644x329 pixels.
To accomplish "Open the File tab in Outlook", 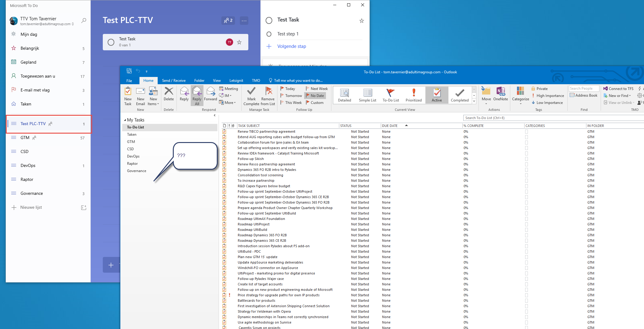I will (x=129, y=81).
